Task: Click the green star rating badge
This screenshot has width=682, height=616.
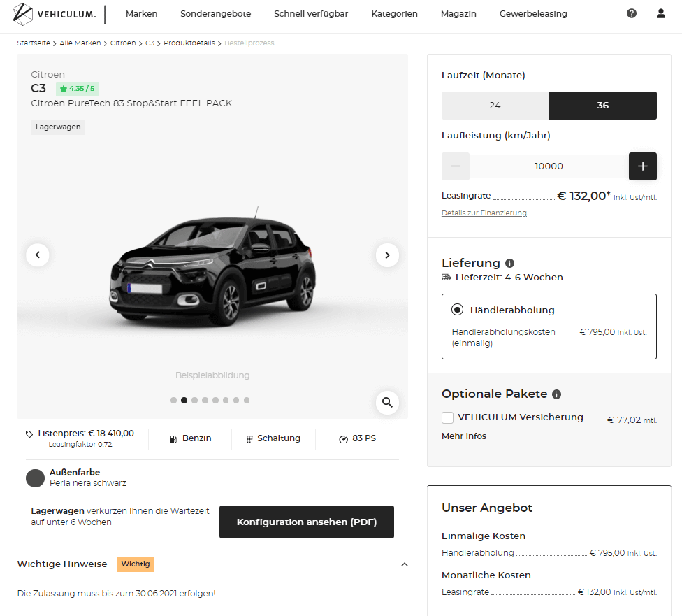Action: (78, 89)
